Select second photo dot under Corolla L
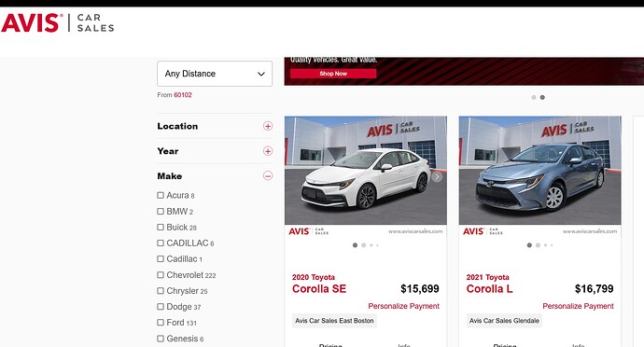 (x=538, y=245)
